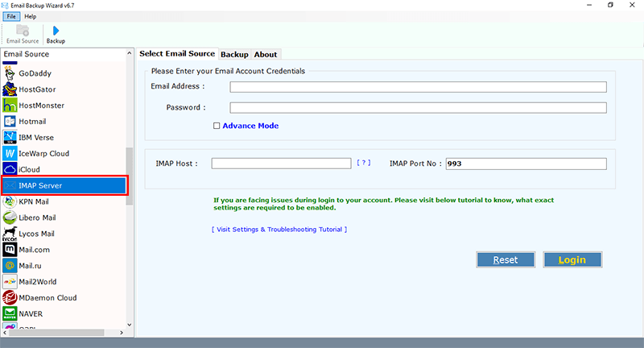
Task: Switch to the Backup tab
Action: click(x=234, y=55)
